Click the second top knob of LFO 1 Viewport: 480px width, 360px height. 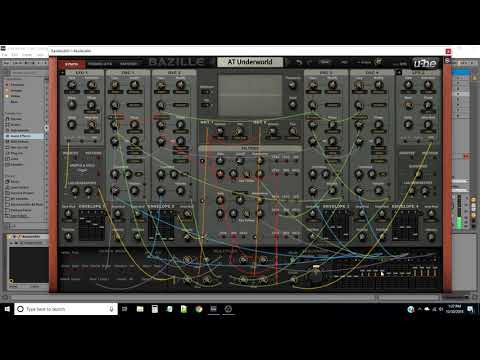(x=91, y=85)
